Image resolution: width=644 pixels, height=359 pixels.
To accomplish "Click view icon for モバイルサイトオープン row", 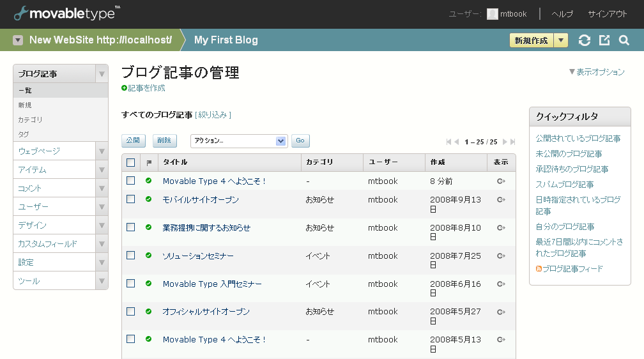I will [x=501, y=200].
